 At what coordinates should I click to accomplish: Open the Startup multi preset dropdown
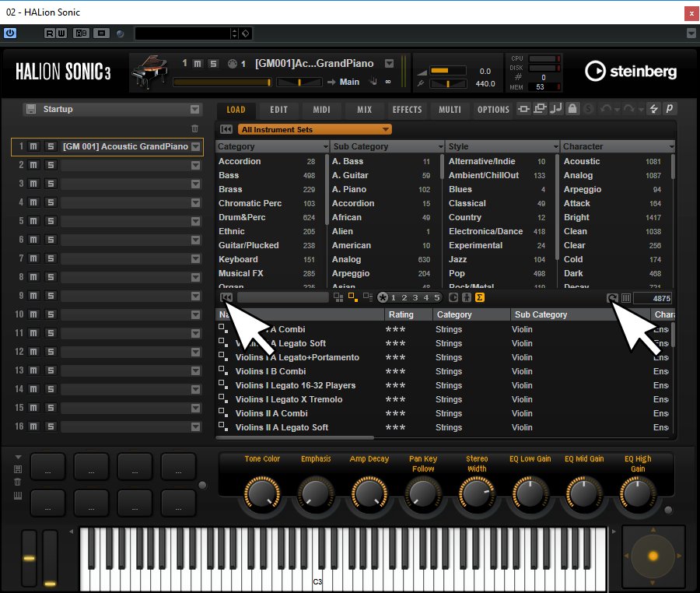coord(194,110)
